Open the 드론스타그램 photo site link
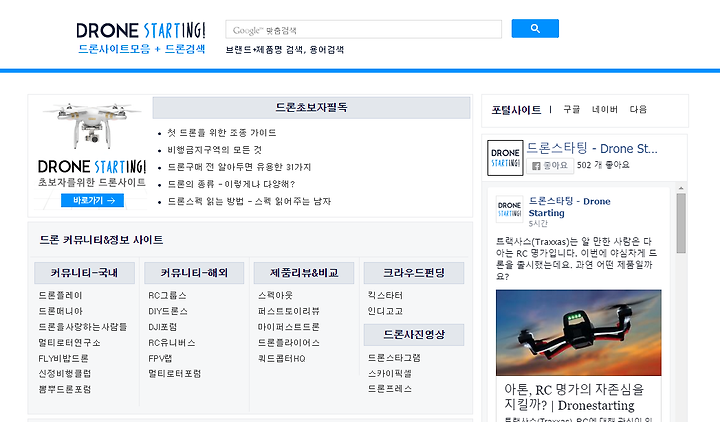Viewport: 720px width, 422px height. [394, 358]
